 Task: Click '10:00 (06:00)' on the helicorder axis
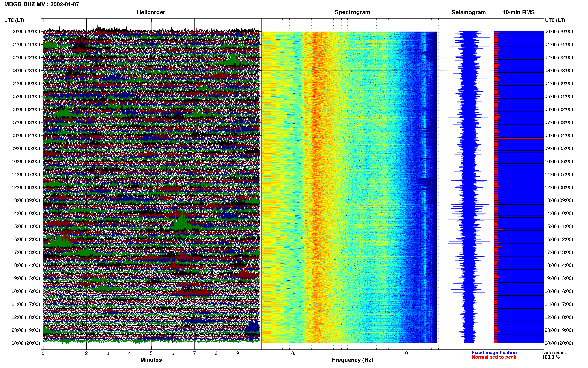click(x=26, y=161)
